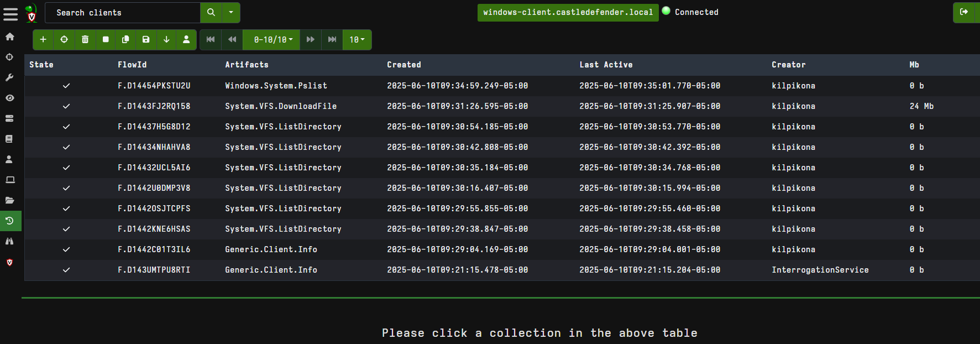Click the Home sidebar icon

coord(10,37)
